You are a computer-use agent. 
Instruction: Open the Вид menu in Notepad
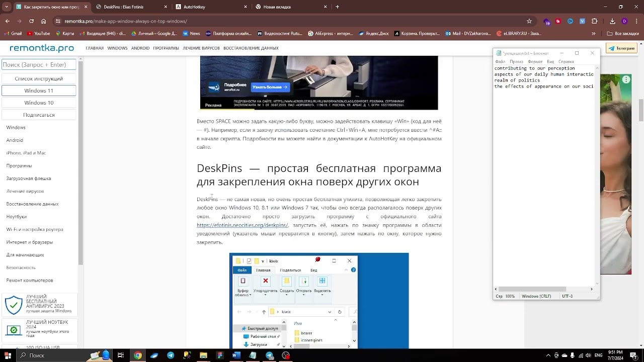(550, 62)
